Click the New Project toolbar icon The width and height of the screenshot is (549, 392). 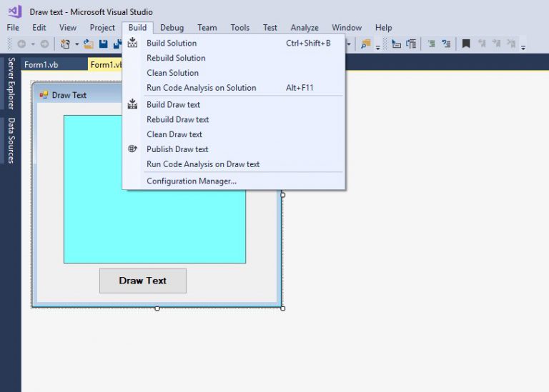tap(65, 44)
